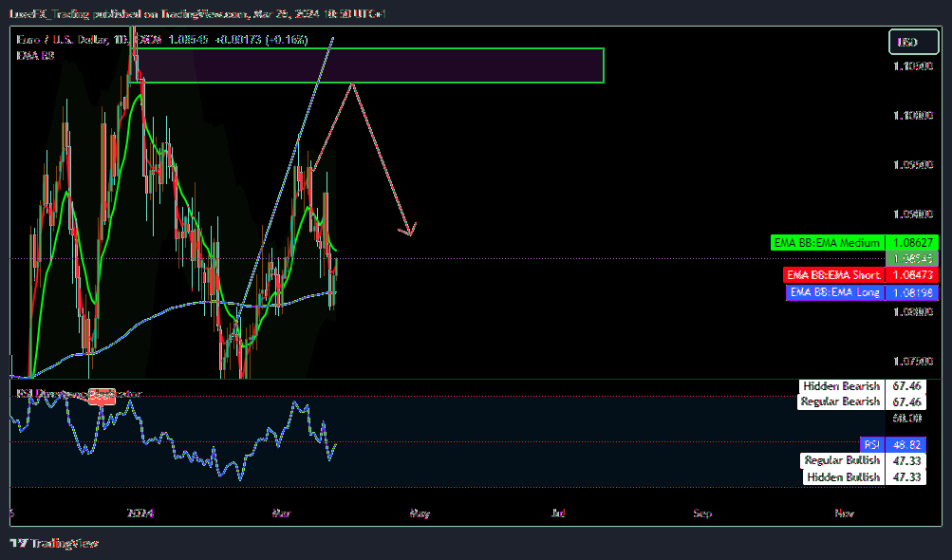The height and width of the screenshot is (560, 952).
Task: Select the Hidden Bullish label
Action: pos(843,477)
